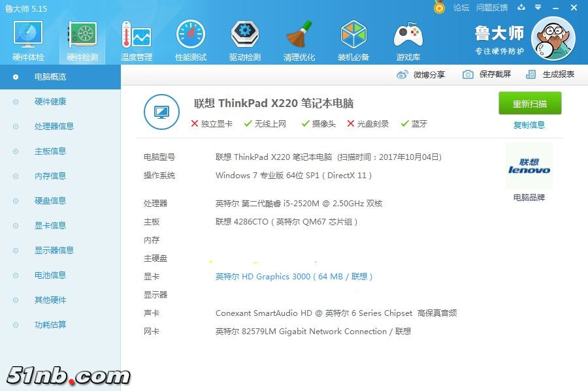Click the 保存截屏 camera icon

(x=468, y=74)
